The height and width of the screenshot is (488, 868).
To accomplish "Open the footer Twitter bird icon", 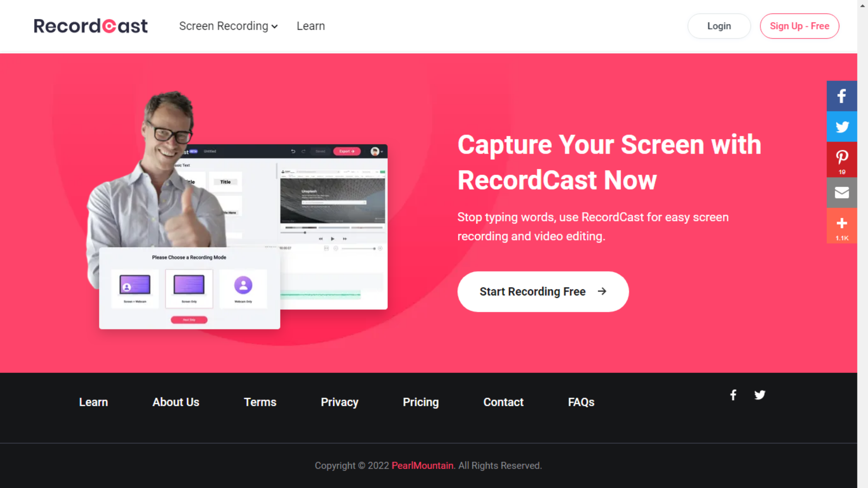I will point(759,395).
